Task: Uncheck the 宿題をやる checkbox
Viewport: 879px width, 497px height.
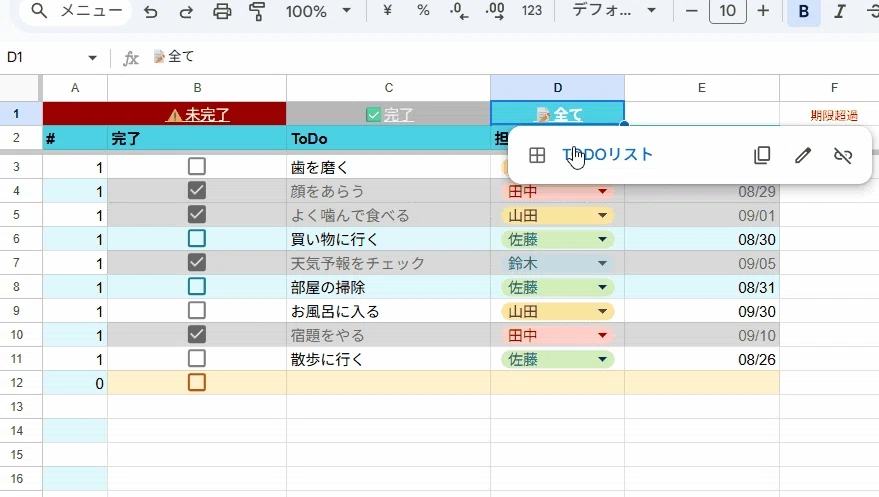Action: pyautogui.click(x=197, y=335)
